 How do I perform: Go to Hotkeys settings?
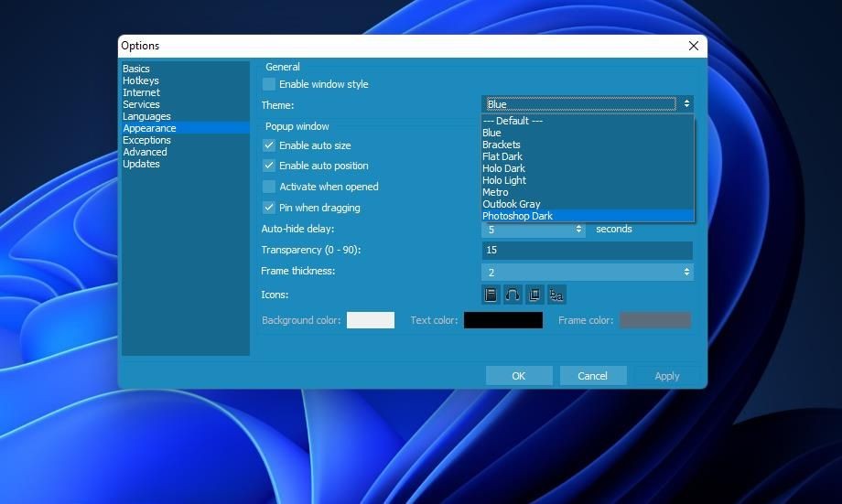click(x=185, y=80)
